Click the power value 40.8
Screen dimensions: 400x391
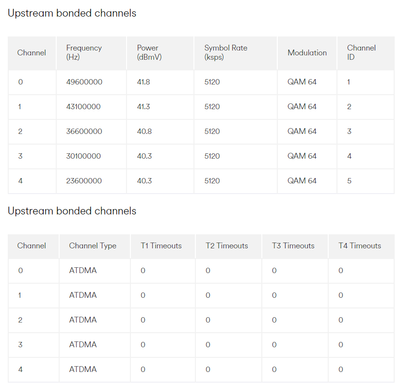click(144, 131)
